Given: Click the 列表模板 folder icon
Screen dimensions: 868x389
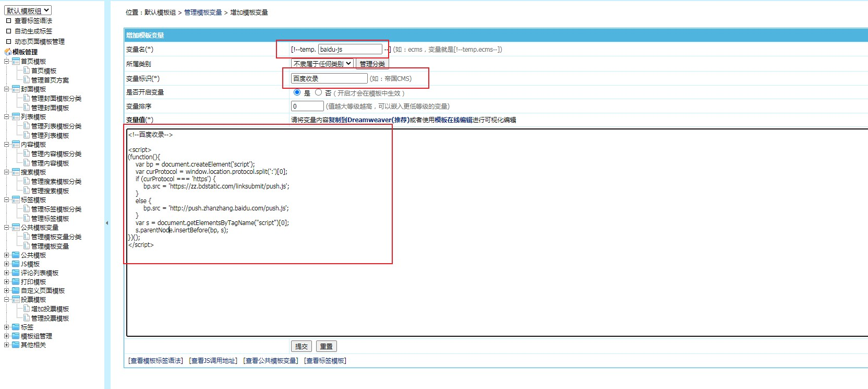Looking at the screenshot, I should (16, 116).
